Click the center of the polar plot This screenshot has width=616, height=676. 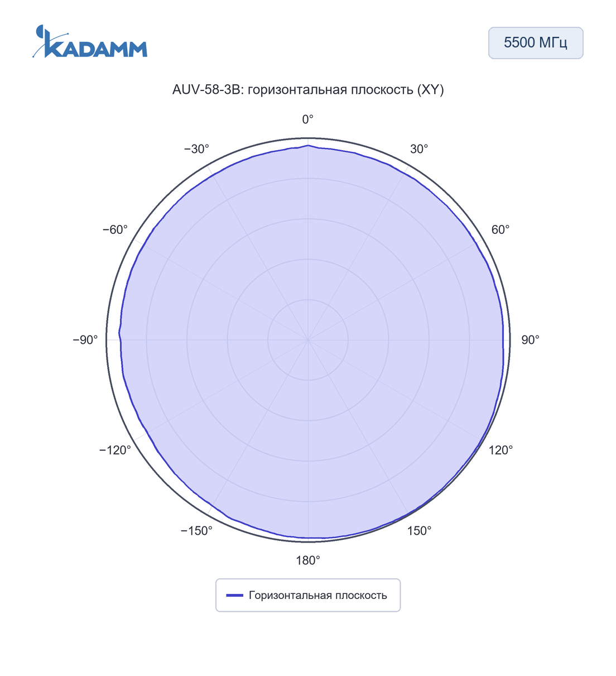click(308, 340)
